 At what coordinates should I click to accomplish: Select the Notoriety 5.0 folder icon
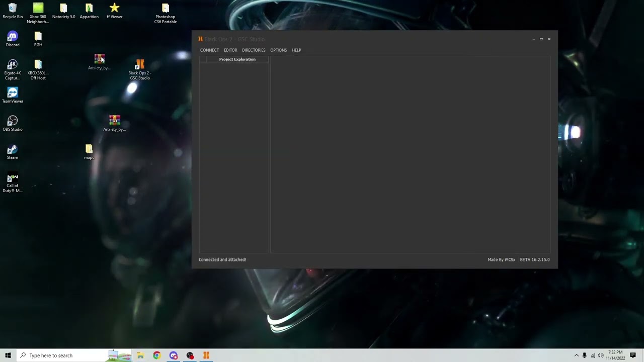63,11
